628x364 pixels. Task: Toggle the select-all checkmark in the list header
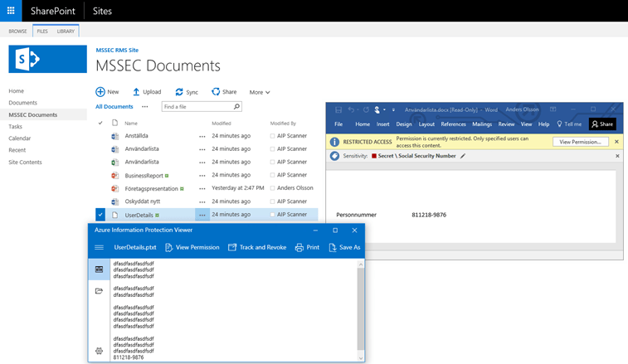click(x=100, y=123)
